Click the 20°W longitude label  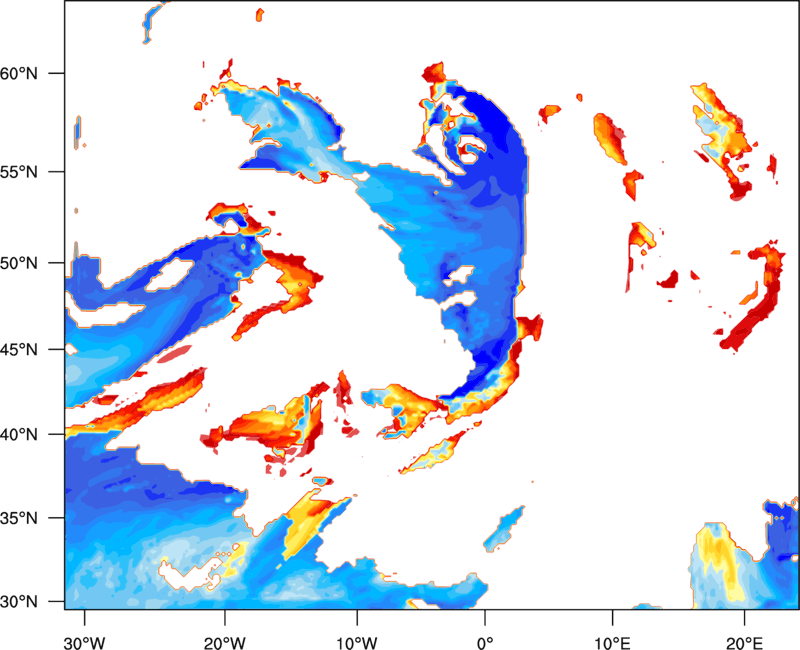tap(224, 643)
